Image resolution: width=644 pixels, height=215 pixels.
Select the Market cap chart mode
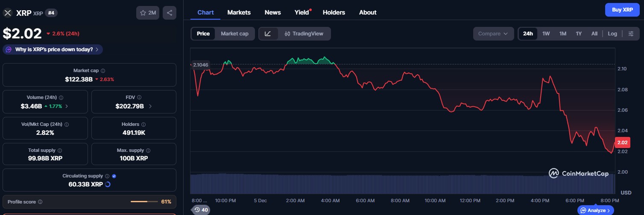click(234, 34)
